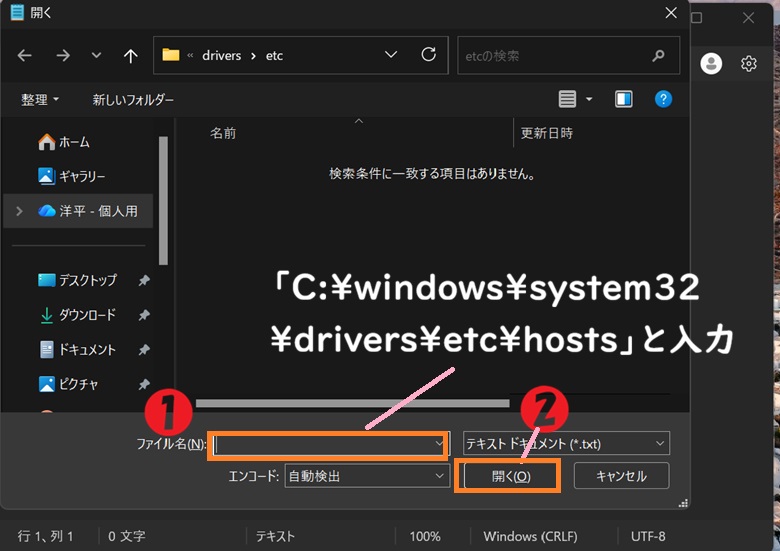Click the キャンセル button
Screen dimensions: 780x551
click(x=621, y=476)
